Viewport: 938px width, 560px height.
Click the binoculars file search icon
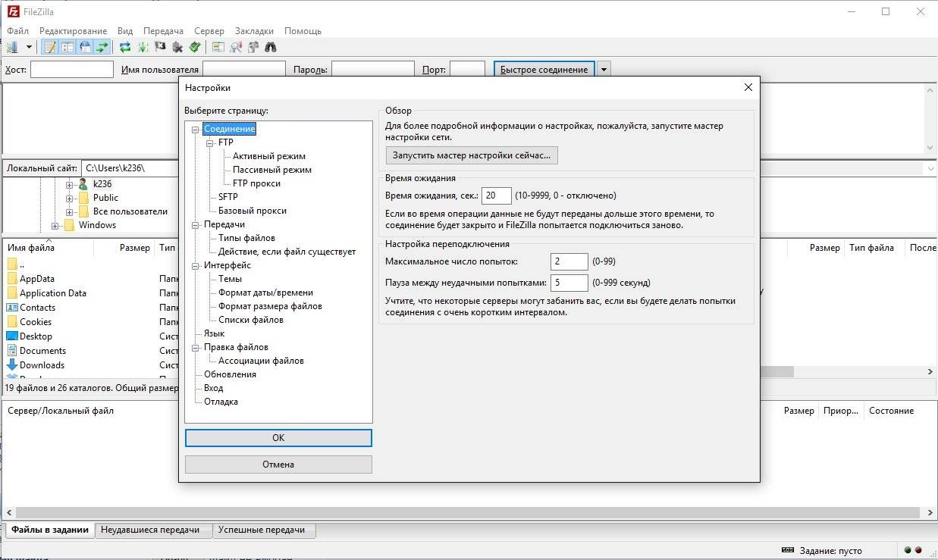271,47
